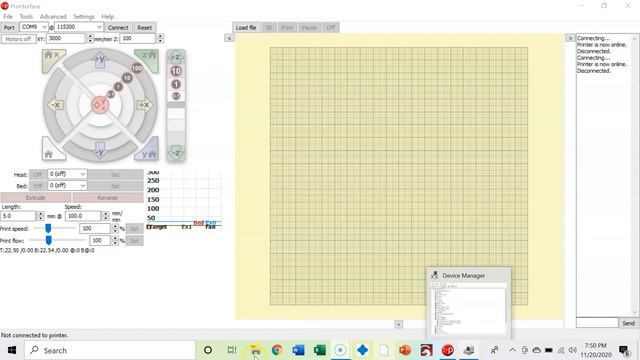Click Load file
This screenshot has height=360, width=640.
pyautogui.click(x=246, y=27)
